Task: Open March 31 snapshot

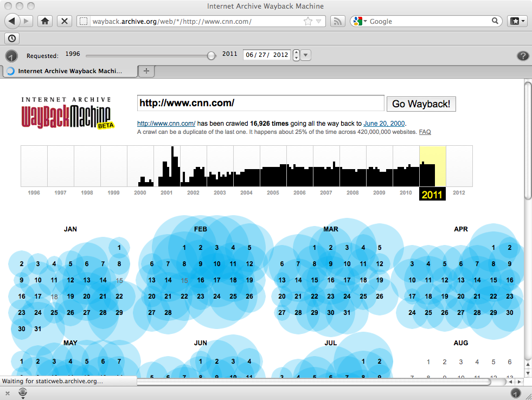Action: click(347, 313)
